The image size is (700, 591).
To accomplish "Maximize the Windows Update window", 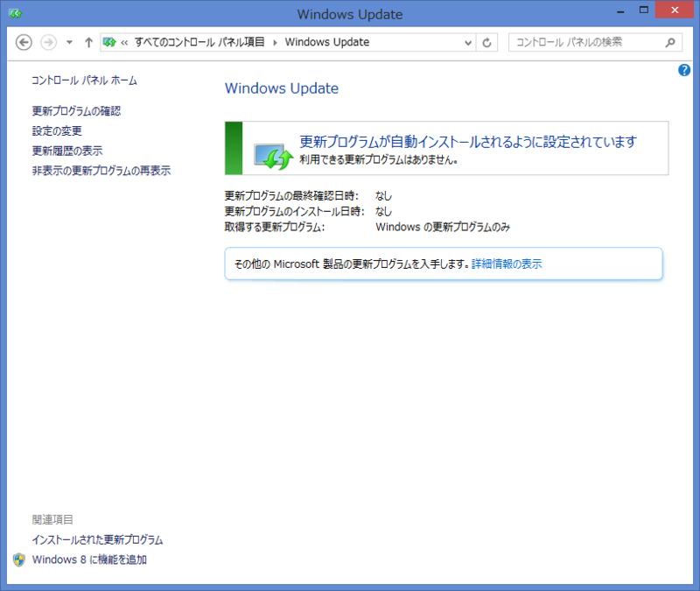I will (643, 10).
